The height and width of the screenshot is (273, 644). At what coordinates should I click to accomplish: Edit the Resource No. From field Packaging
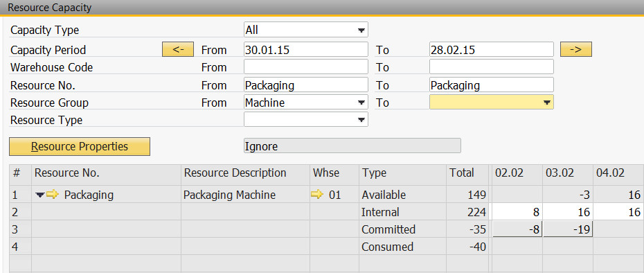305,85
